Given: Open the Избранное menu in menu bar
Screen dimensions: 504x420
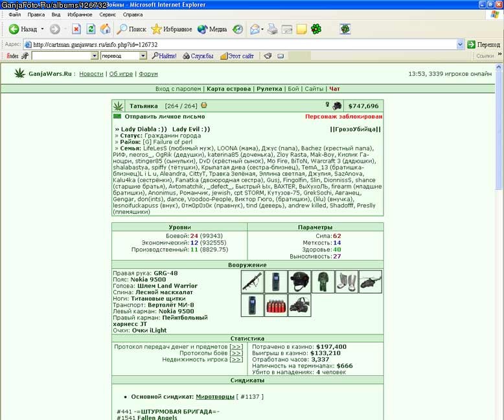Looking at the screenshot, I should [80, 15].
